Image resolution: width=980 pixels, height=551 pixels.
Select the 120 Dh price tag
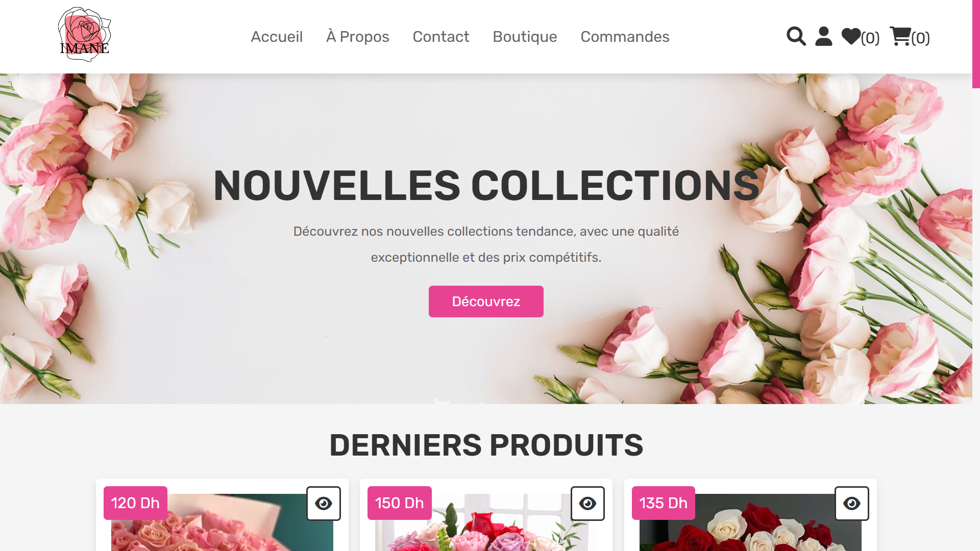[x=135, y=503]
